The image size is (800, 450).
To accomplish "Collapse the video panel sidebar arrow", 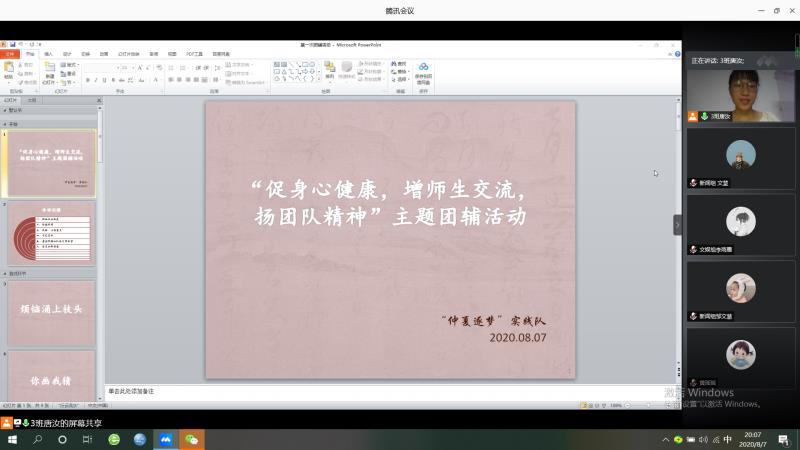I will pyautogui.click(x=677, y=224).
